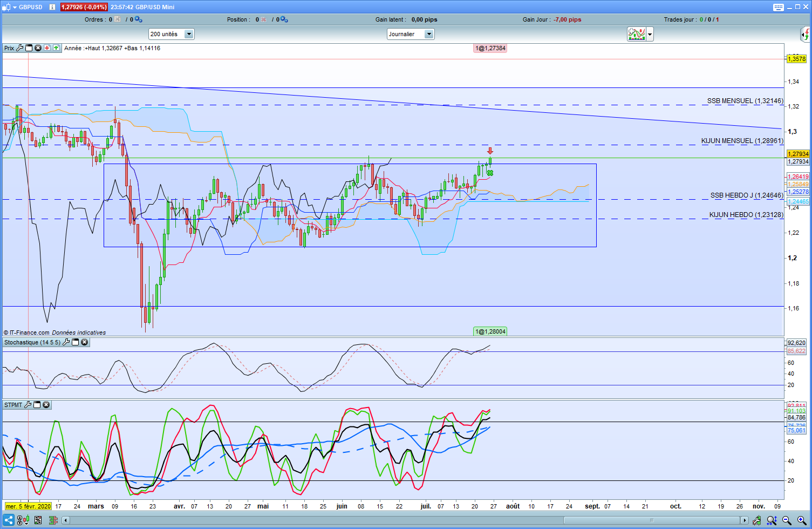Expand the arrow next to the indicator icon

point(650,34)
